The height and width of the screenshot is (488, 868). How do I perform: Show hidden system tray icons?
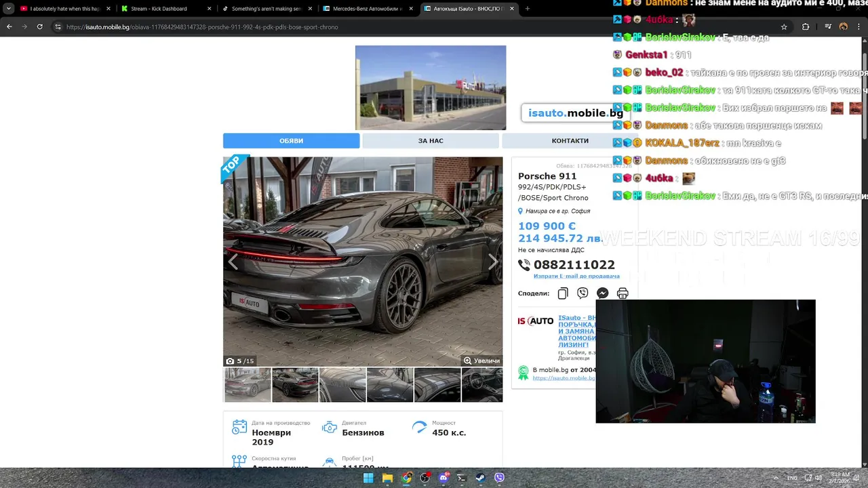pos(776,478)
